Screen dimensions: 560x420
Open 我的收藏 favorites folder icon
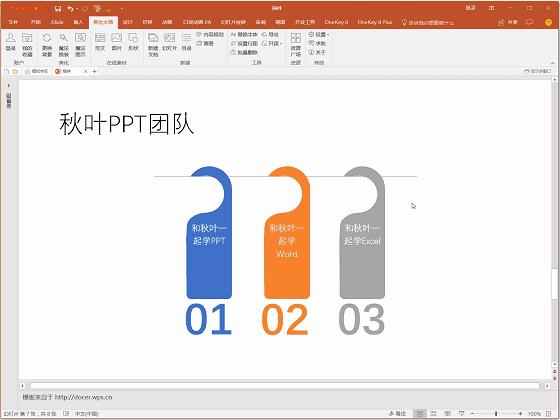tap(27, 38)
